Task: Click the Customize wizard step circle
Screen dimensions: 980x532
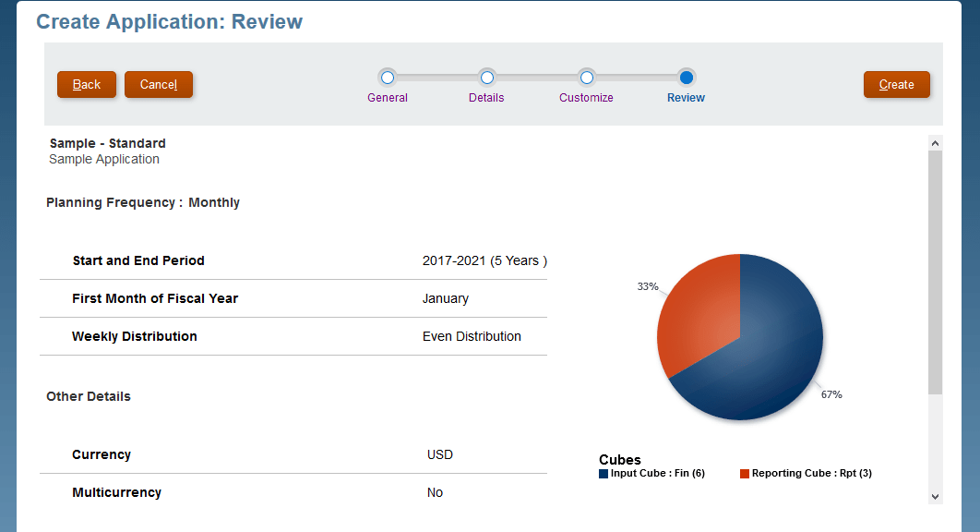Action: (586, 78)
